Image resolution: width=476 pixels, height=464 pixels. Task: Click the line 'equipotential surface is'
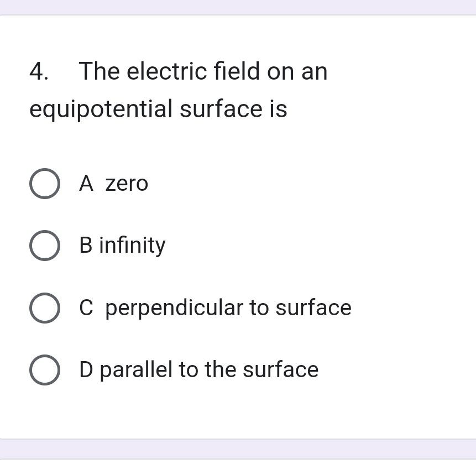[158, 109]
